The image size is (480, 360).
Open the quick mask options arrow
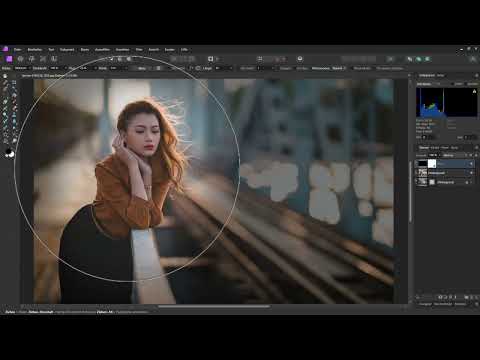(x=217, y=59)
